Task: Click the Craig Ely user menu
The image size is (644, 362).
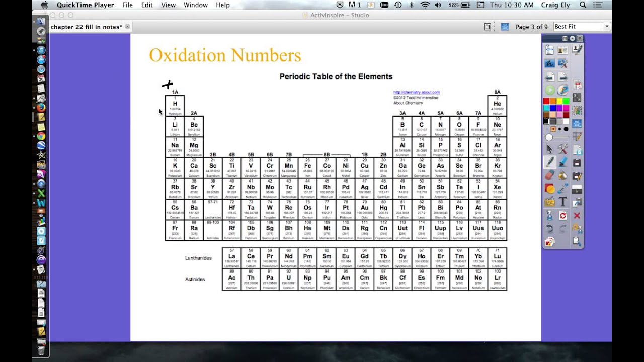Action: point(556,5)
